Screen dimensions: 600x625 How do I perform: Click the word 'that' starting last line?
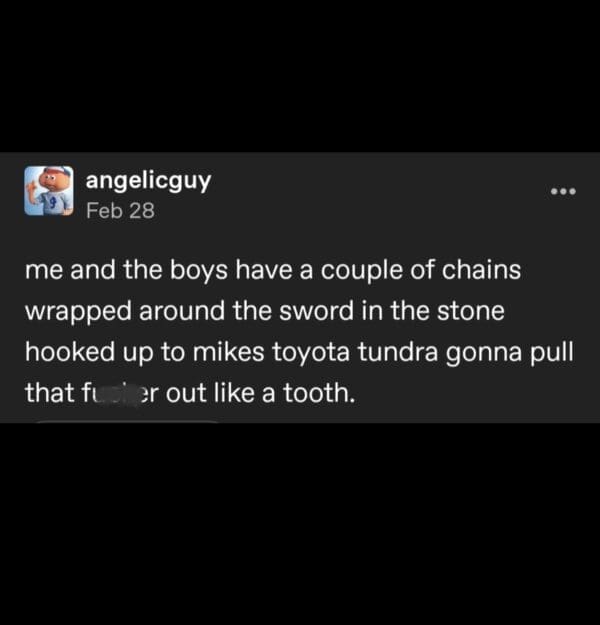click(50, 392)
